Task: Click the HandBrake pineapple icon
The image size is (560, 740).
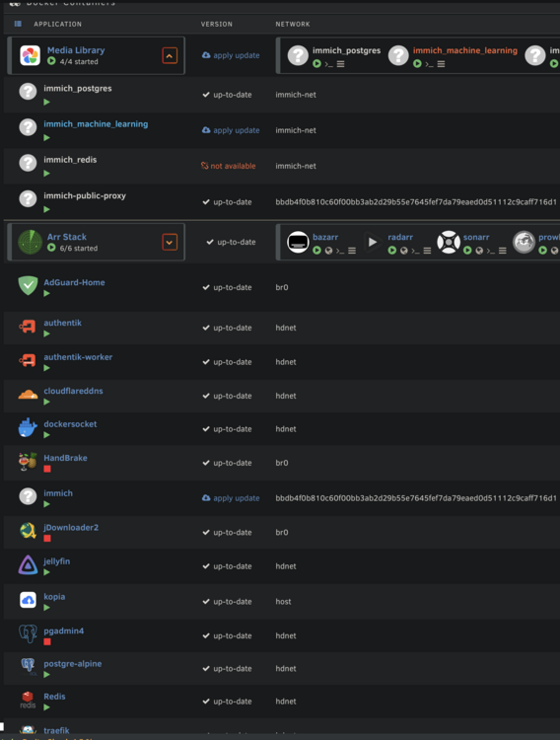Action: 28,462
